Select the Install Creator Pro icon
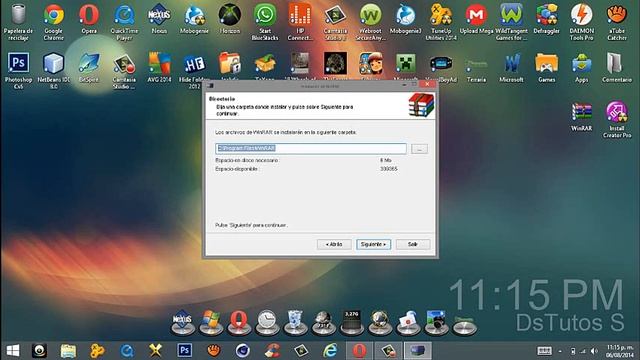 pyautogui.click(x=617, y=119)
